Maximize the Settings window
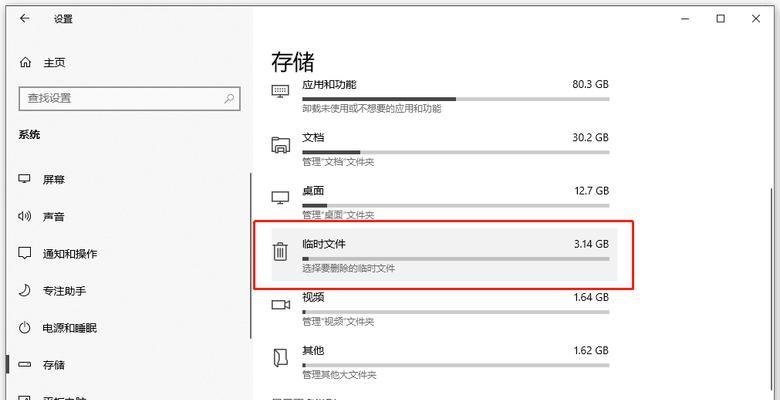 pos(720,18)
